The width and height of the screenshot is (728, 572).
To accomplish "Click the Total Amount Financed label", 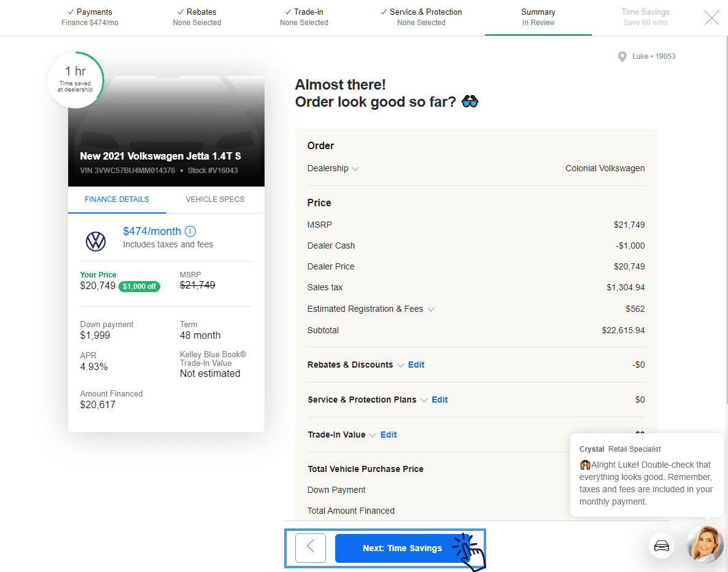I will [351, 511].
